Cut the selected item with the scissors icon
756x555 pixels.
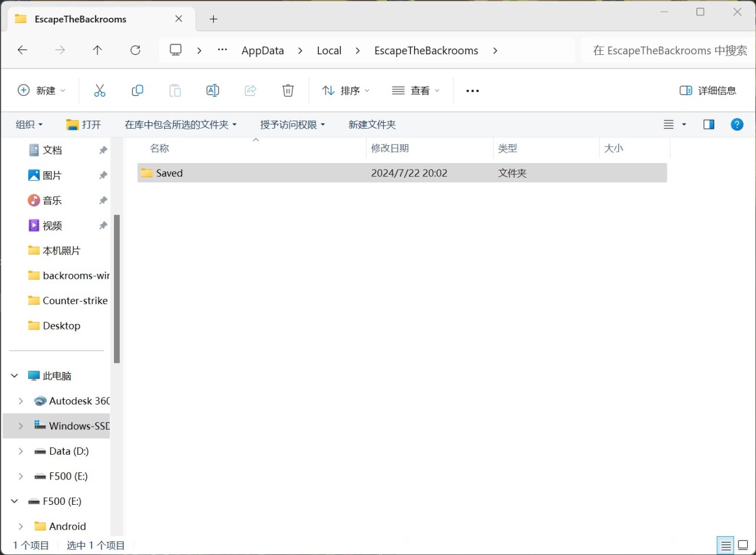point(99,90)
